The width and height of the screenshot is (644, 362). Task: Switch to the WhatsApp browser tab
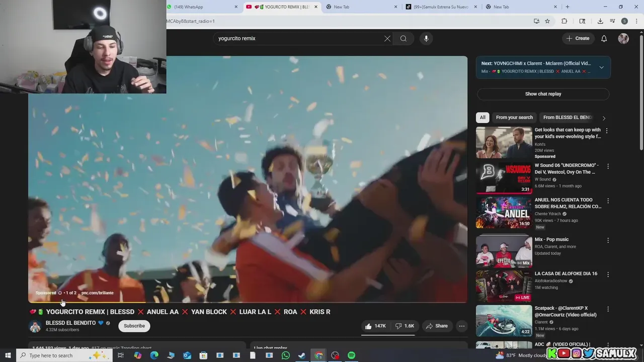201,7
